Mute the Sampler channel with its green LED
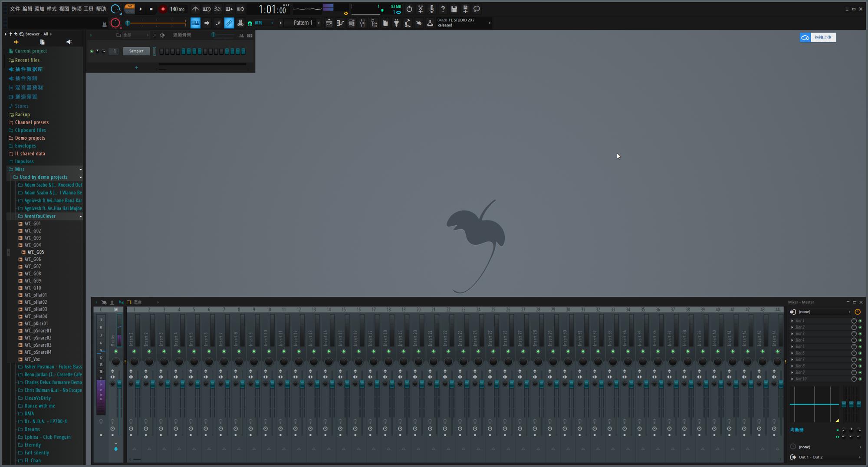Screen dimensions: 868x467 click(92, 51)
